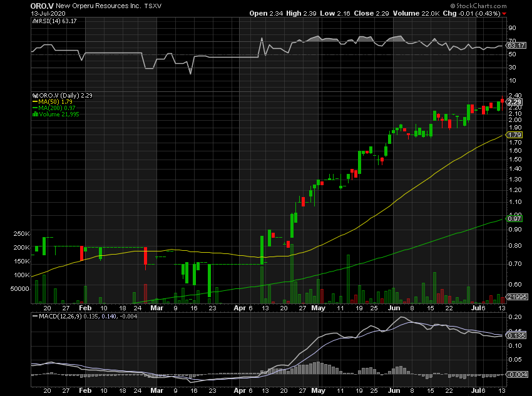Click the 'Open 2.34' value
The height and width of the screenshot is (396, 532).
point(266,14)
